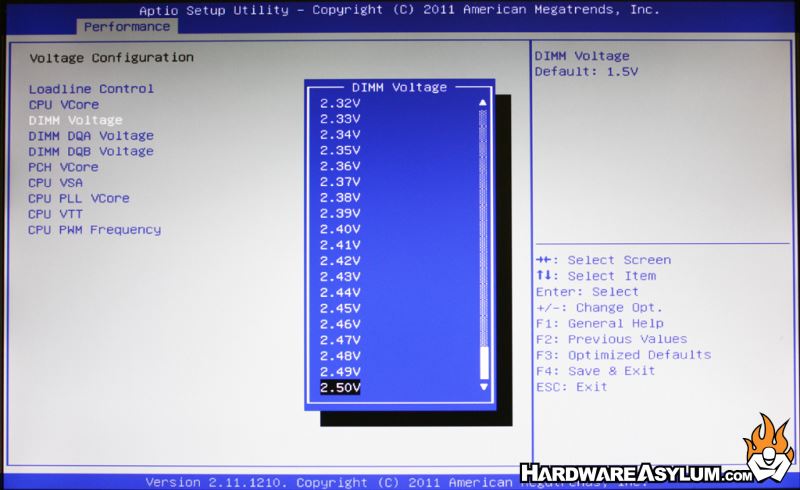800x490 pixels.
Task: Choose 2.35V in the voltage list
Action: point(340,151)
